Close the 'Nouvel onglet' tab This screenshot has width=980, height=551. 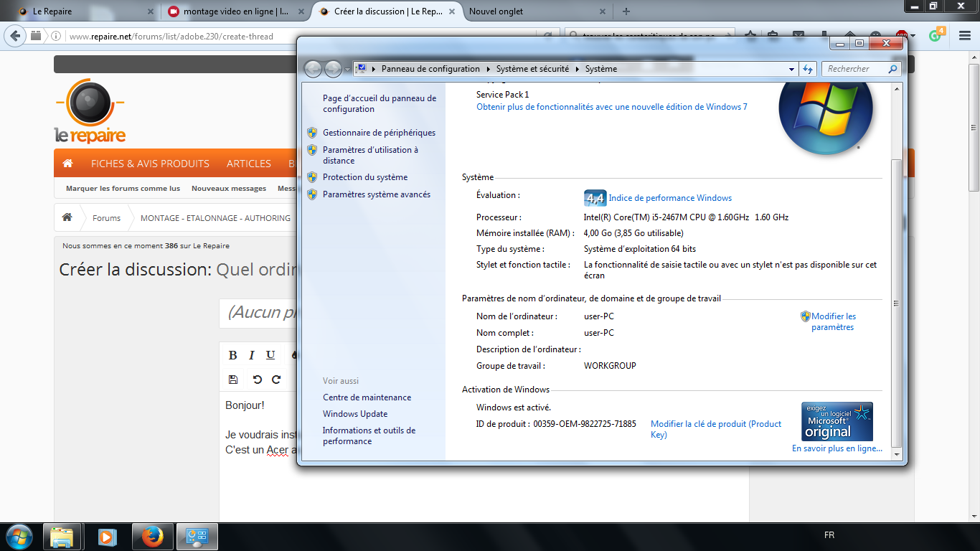click(602, 11)
